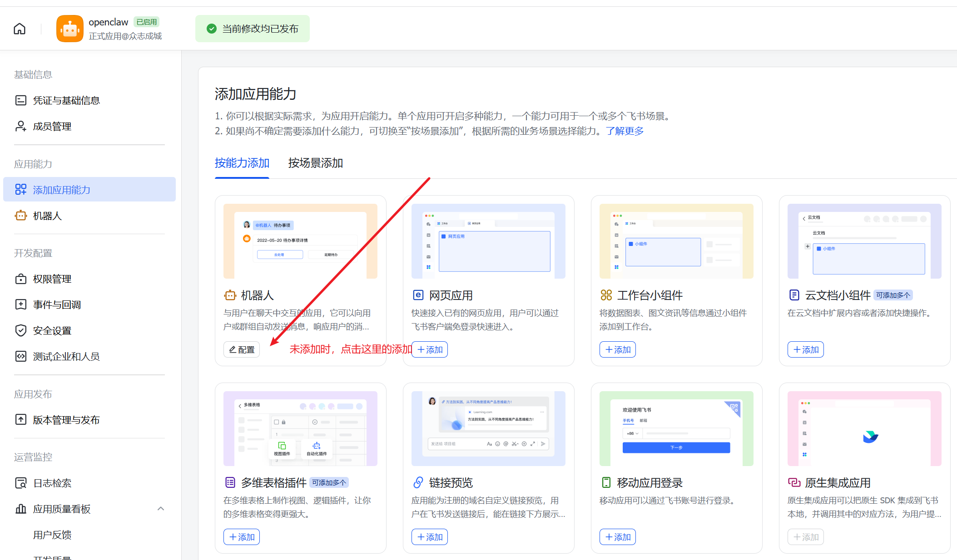
Task: Open 凭证与基础信息 page
Action: pyautogui.click(x=66, y=100)
